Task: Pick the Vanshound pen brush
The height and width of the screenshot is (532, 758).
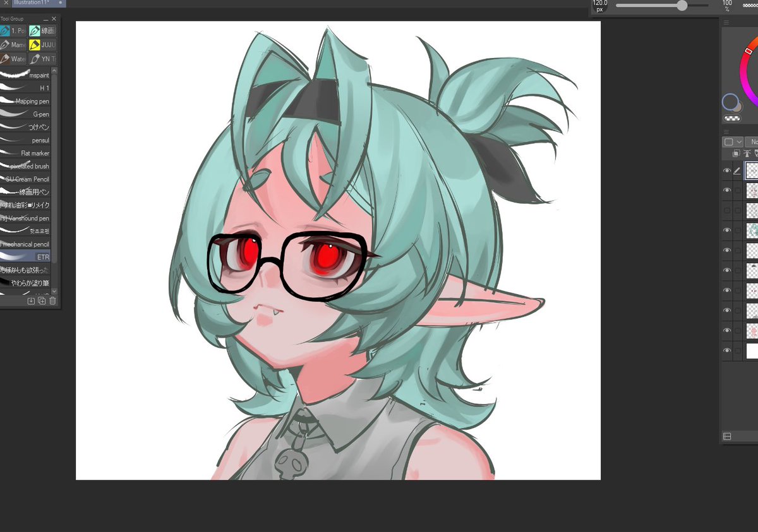Action: (25, 218)
